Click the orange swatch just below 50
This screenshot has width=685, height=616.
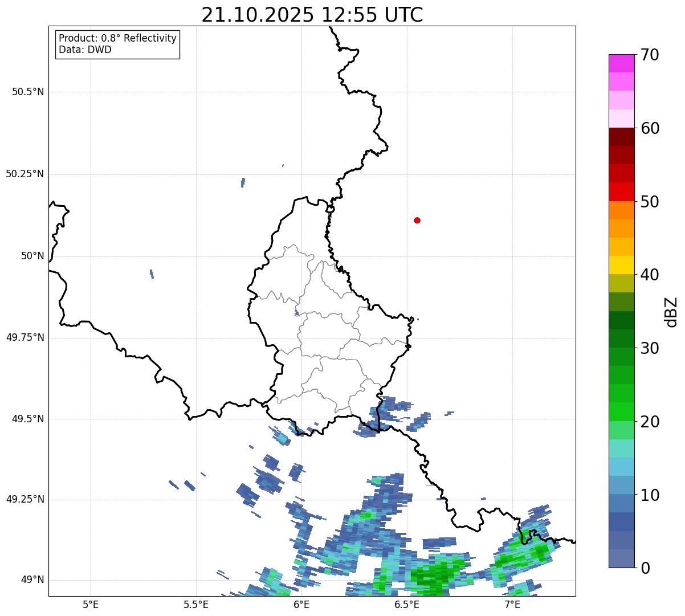click(x=621, y=210)
